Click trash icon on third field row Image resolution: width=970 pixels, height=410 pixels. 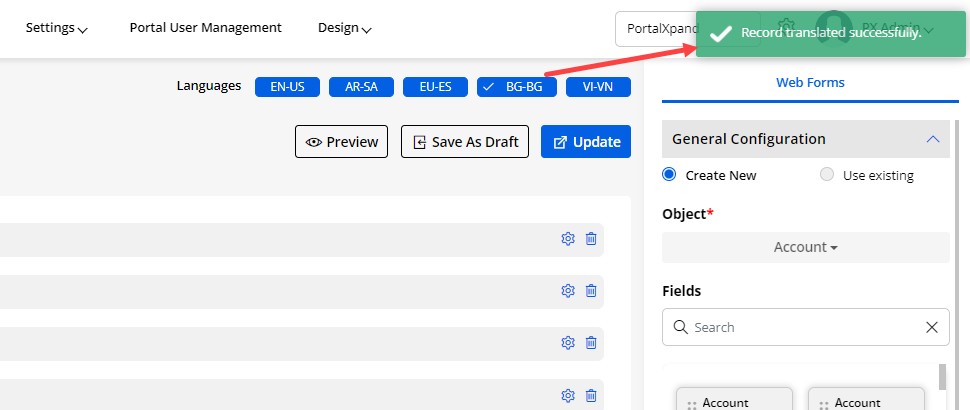pyautogui.click(x=591, y=343)
